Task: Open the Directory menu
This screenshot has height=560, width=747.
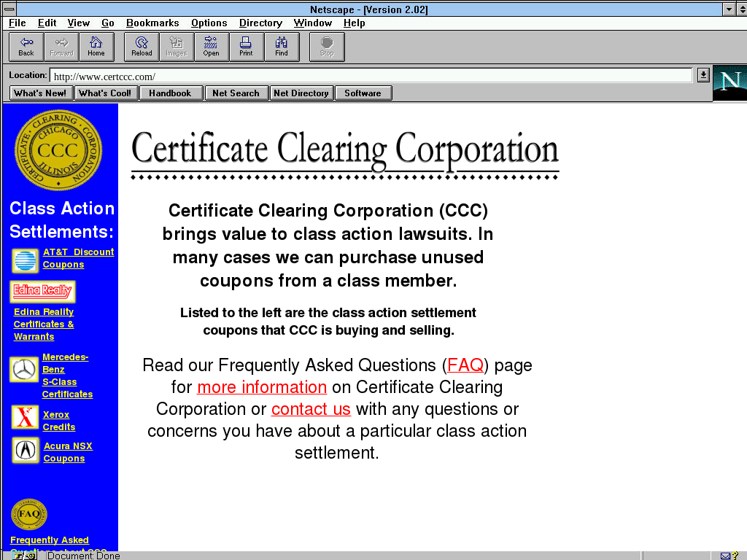Action: pyautogui.click(x=260, y=23)
